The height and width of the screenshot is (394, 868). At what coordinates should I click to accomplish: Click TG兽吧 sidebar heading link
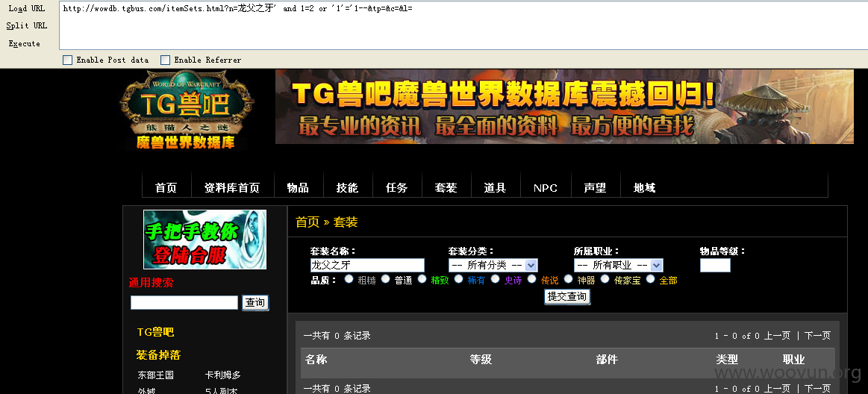(155, 332)
